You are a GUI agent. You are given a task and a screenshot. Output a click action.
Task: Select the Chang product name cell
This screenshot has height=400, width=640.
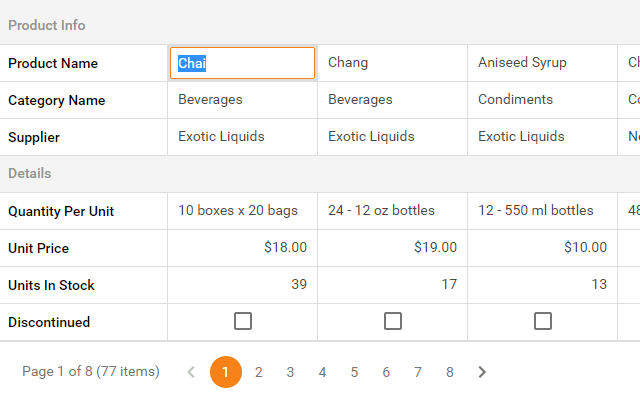pyautogui.click(x=392, y=63)
